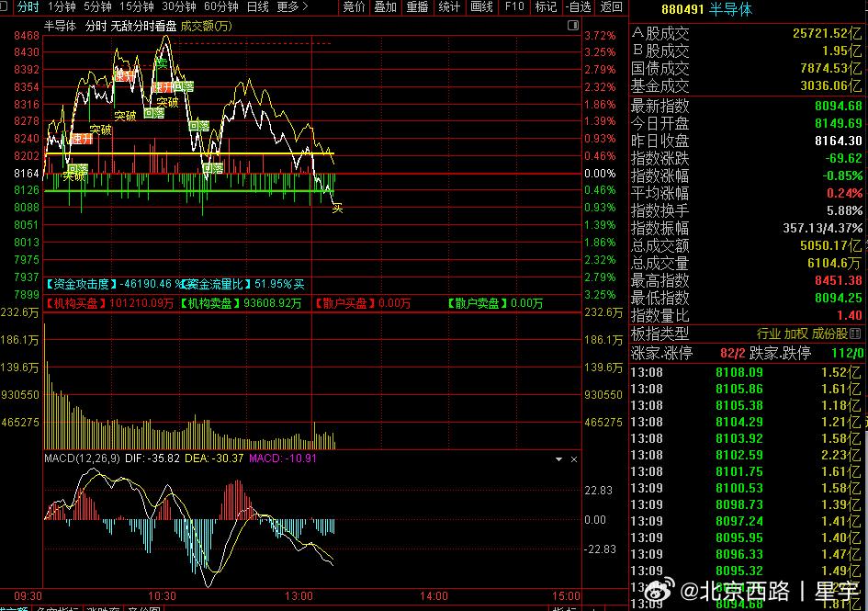Click the 资金攻击度 value label
This screenshot has height=611, width=868.
(113, 284)
